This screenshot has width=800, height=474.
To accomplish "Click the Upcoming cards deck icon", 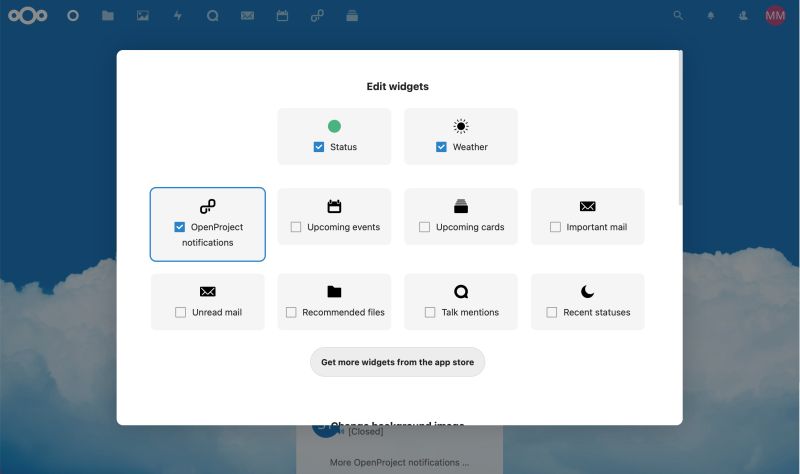I will (x=461, y=206).
